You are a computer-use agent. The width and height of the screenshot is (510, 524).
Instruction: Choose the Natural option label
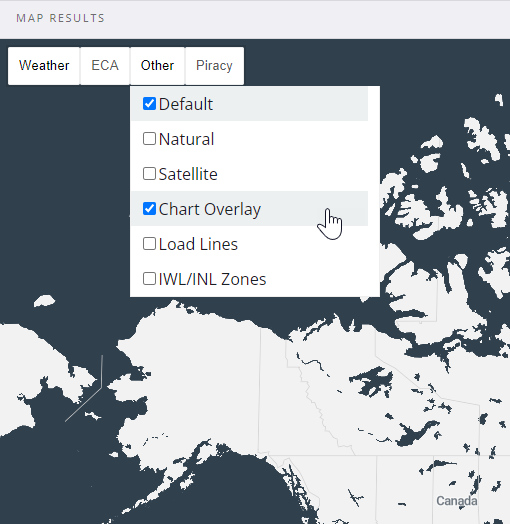click(186, 139)
